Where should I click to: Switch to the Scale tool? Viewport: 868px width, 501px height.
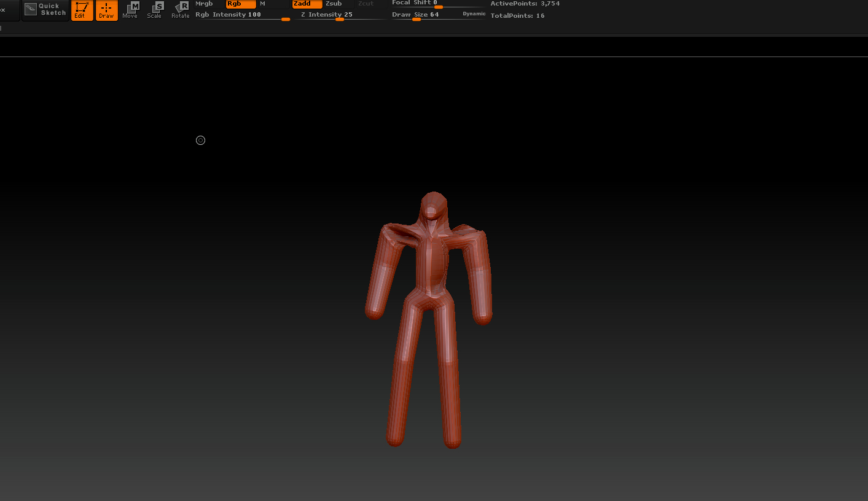pos(155,10)
